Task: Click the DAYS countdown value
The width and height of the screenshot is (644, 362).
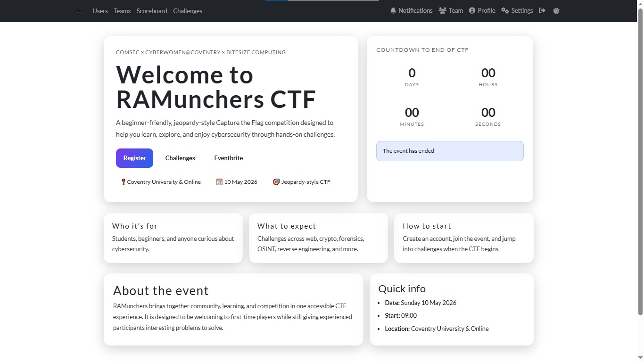Action: pos(412,73)
